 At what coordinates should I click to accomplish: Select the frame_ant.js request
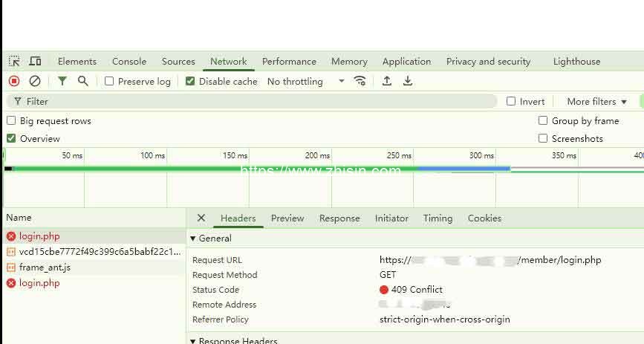point(45,267)
